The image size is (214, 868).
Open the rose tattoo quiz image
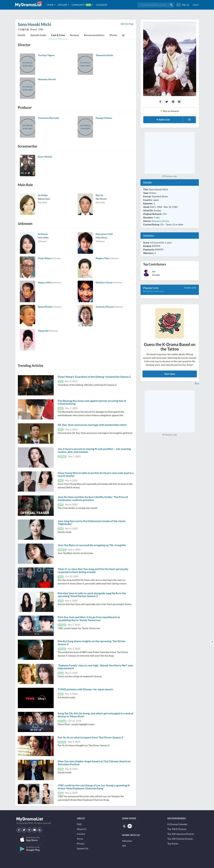click(x=170, y=323)
